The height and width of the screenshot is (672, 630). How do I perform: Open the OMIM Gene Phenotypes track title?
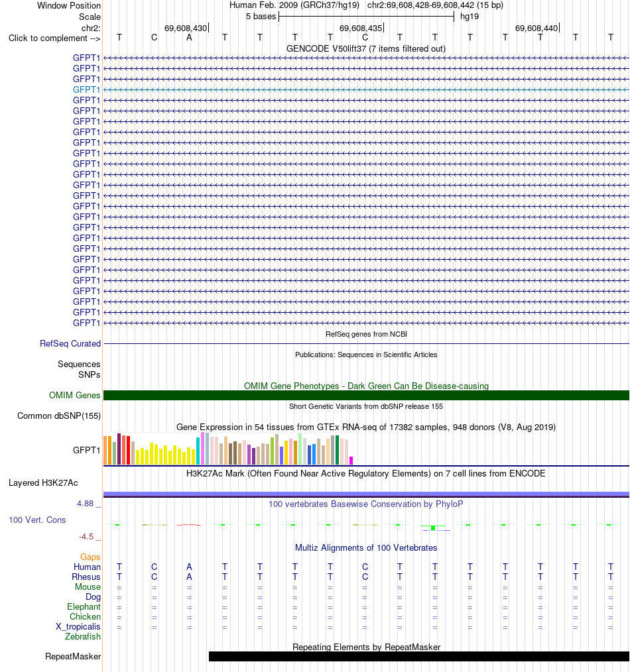pyautogui.click(x=366, y=386)
